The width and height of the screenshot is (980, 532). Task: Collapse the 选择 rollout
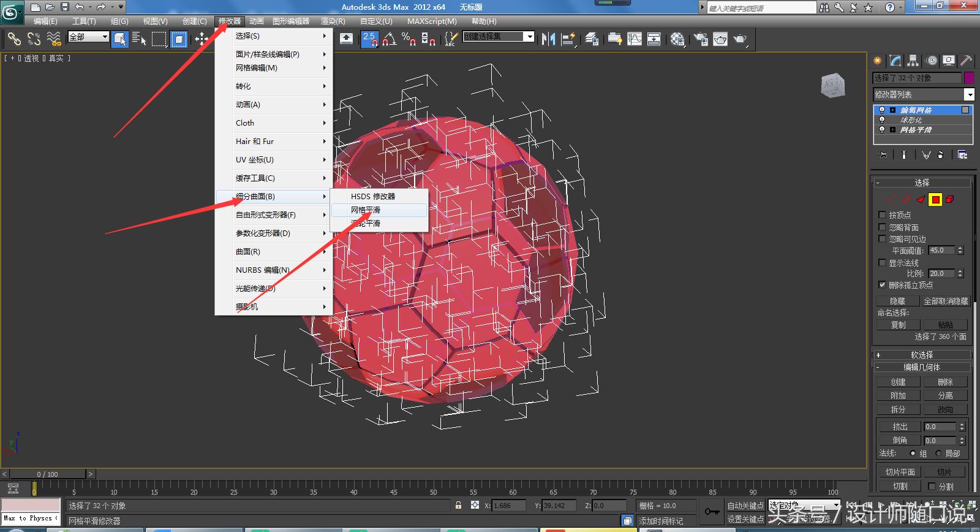pos(921,183)
